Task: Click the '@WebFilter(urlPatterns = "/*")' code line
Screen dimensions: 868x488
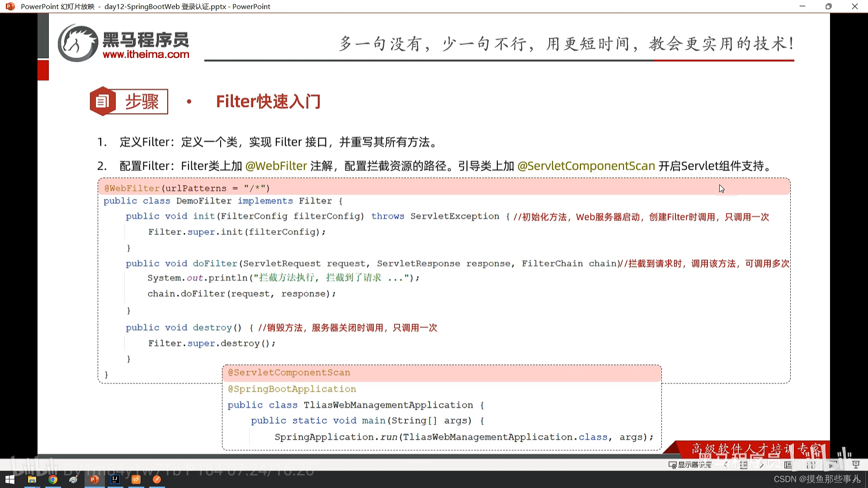Action: click(x=187, y=188)
